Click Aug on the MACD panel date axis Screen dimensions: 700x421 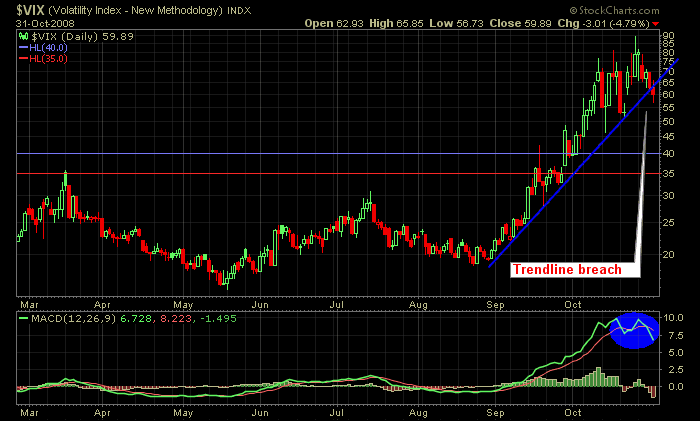418,413
